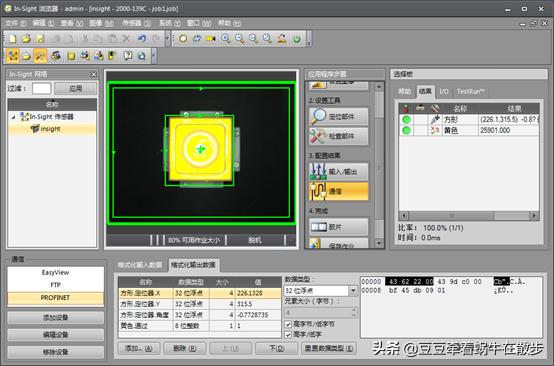This screenshot has width=554, height=366.
Task: Click the cable icon on 通信 step
Action: pos(318,191)
